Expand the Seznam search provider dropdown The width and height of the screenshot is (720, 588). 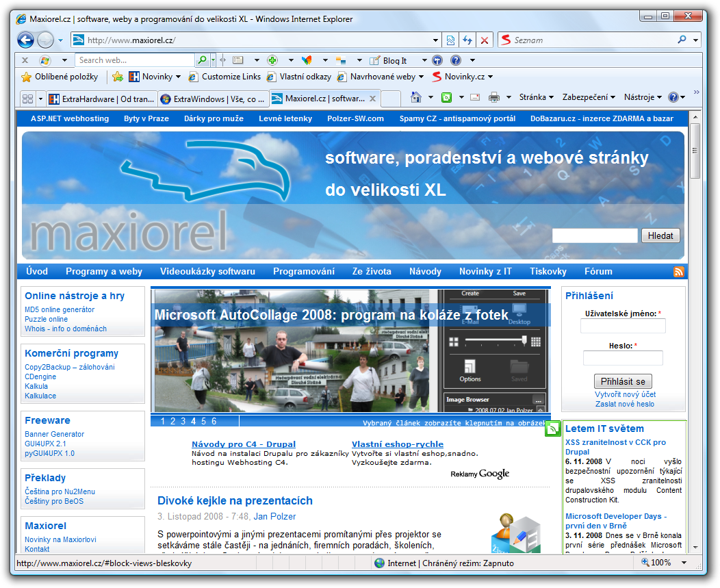[695, 40]
